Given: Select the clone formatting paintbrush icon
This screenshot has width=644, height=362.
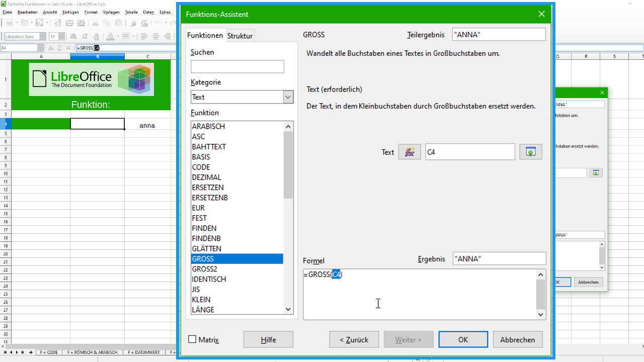Looking at the screenshot, I should pos(134,24).
